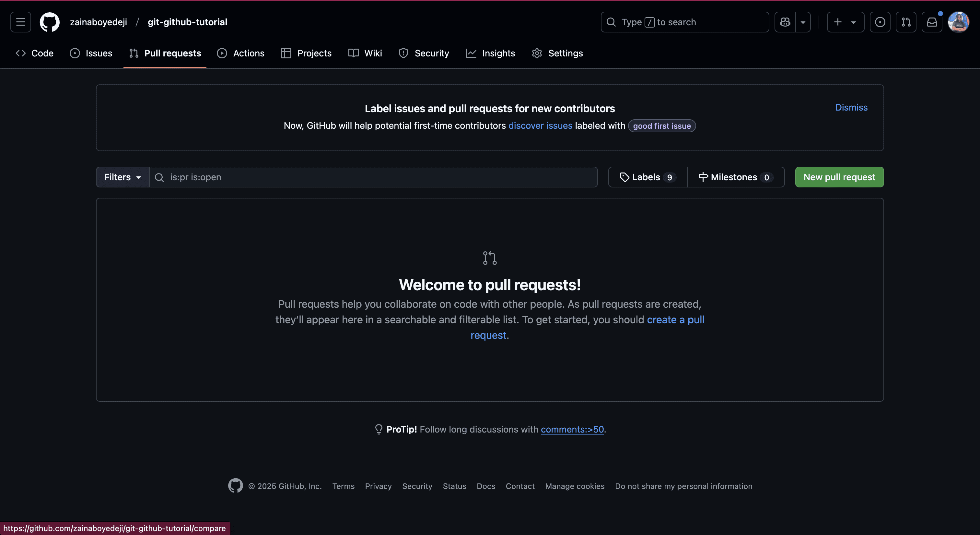Image resolution: width=980 pixels, height=535 pixels.
Task: Expand the Filters dropdown
Action: [122, 177]
